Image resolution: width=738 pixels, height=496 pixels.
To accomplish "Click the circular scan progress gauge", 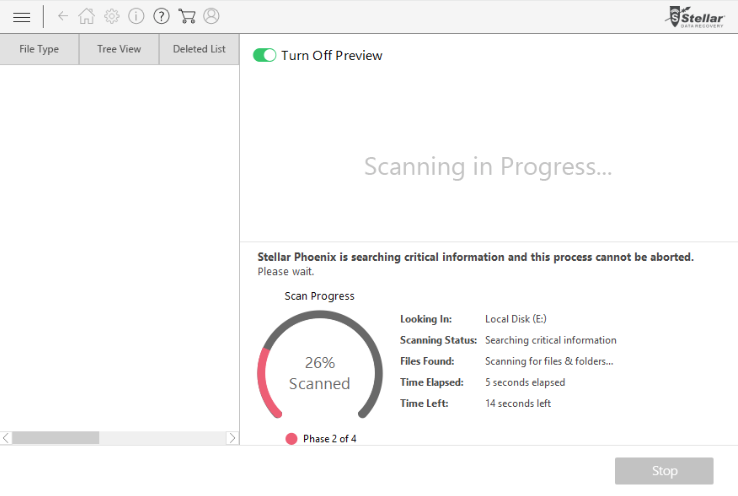I will (x=320, y=371).
